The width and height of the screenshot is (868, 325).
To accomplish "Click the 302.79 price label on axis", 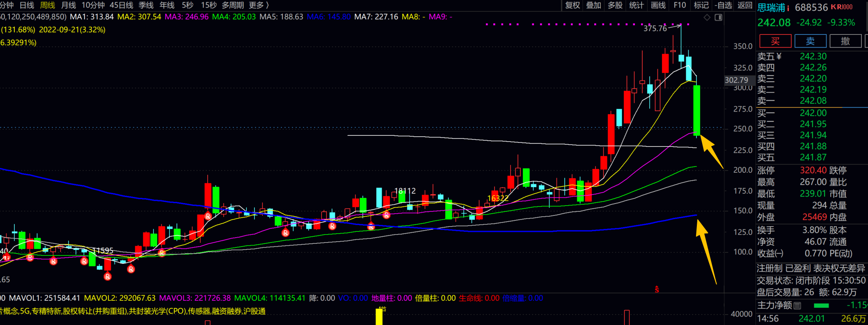I will (x=736, y=80).
